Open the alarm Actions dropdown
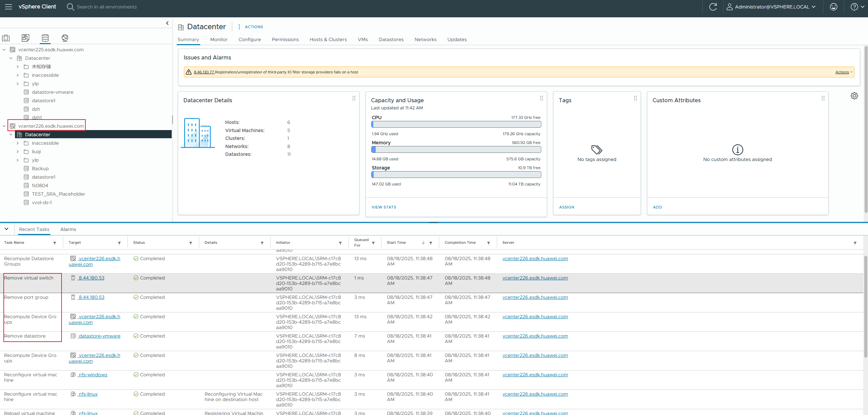Image resolution: width=868 pixels, height=415 pixels. coord(844,72)
